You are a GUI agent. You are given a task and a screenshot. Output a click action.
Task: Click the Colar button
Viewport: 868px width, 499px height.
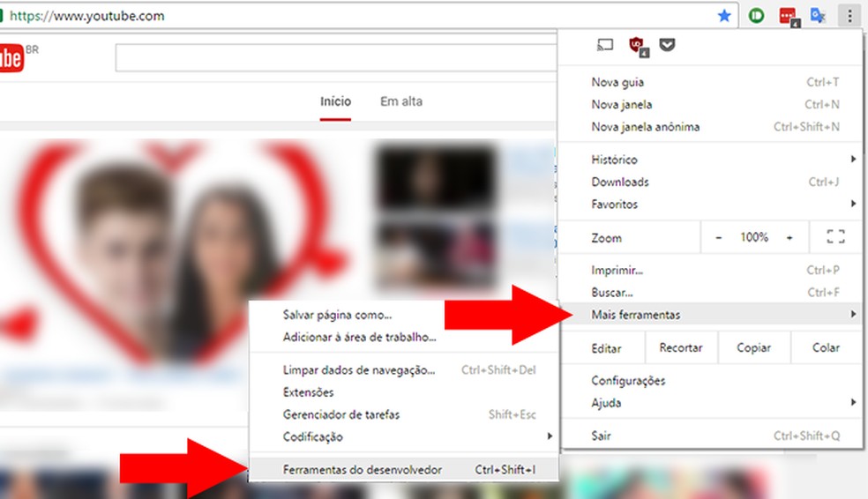(x=826, y=347)
